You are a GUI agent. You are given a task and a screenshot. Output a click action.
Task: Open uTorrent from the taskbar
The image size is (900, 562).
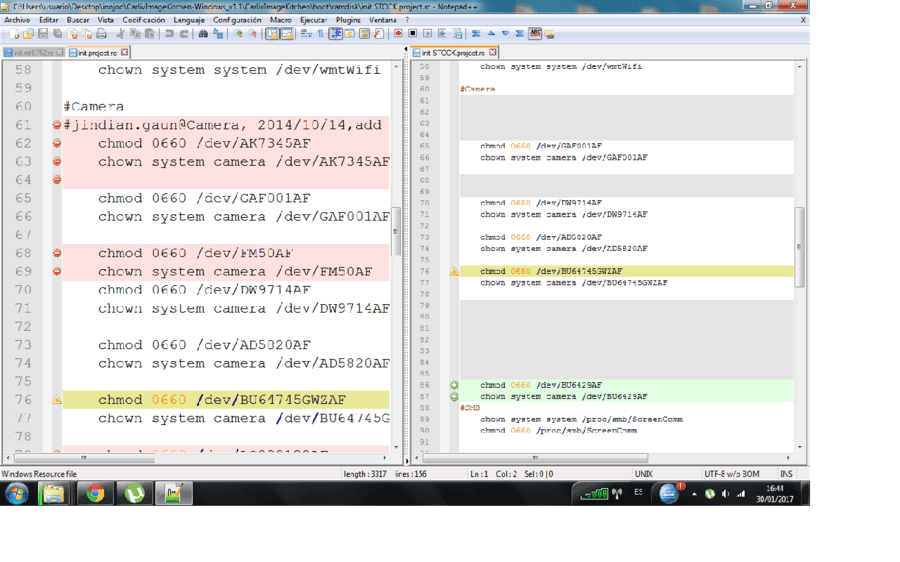[134, 494]
